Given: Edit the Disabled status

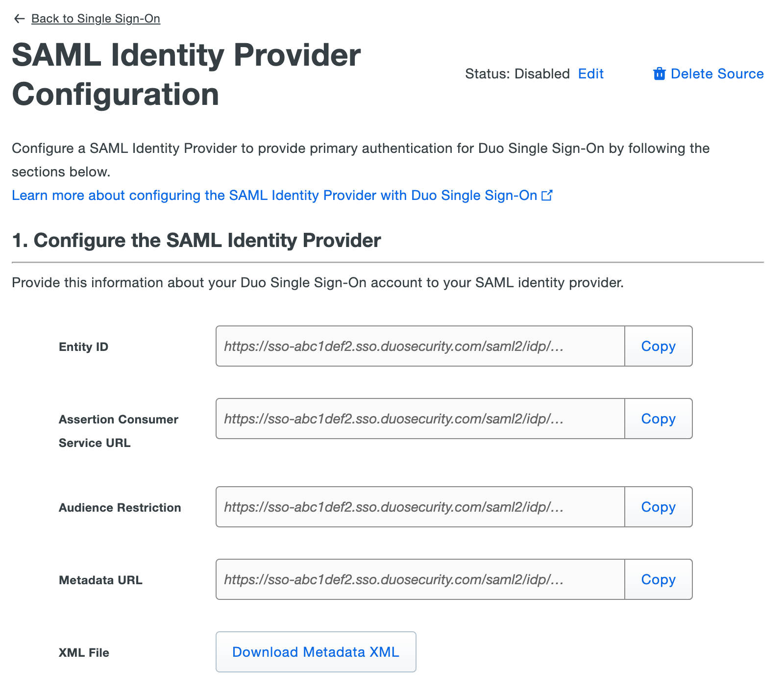Looking at the screenshot, I should tap(590, 74).
